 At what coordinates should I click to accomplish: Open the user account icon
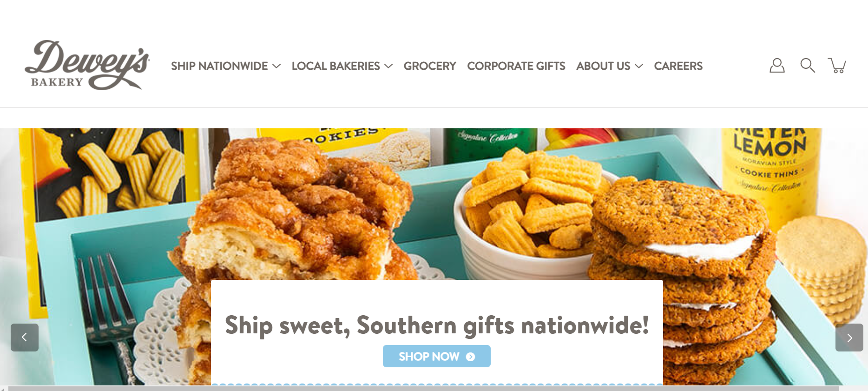(777, 66)
